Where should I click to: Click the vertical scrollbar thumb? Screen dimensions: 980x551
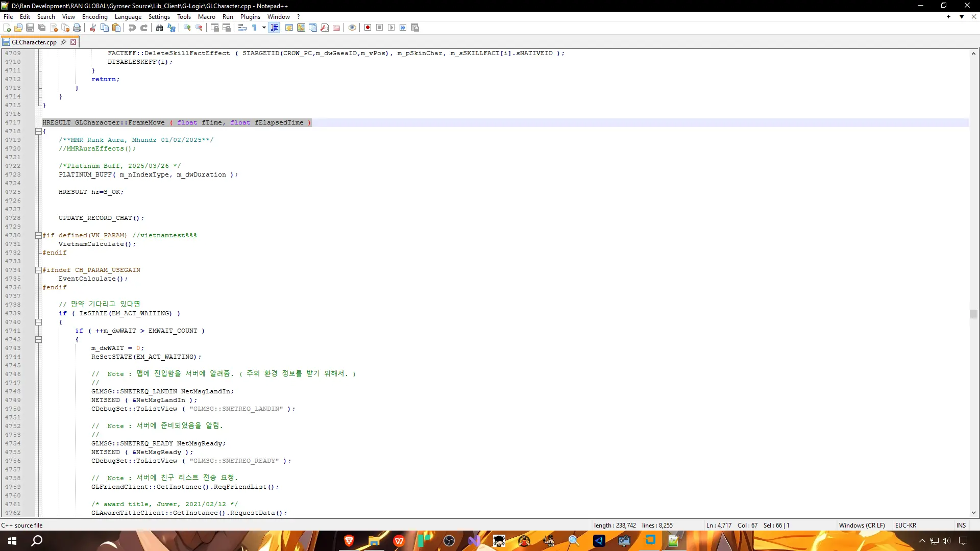click(973, 314)
